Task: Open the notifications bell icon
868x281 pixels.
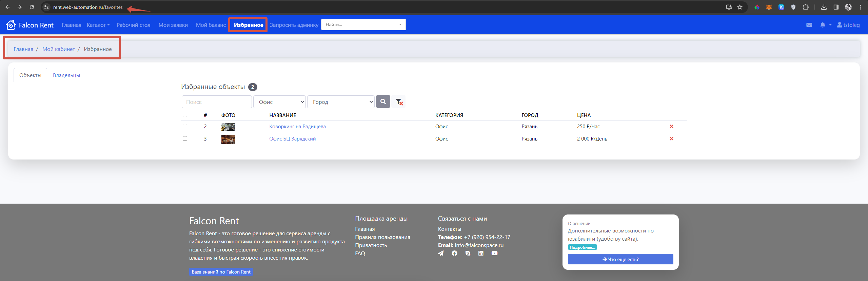Action: [823, 25]
